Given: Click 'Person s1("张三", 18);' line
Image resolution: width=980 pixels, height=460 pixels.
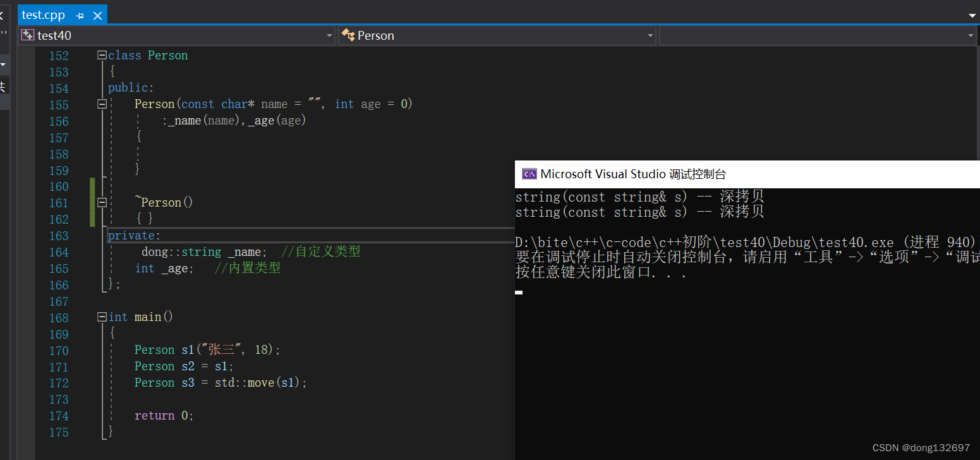Looking at the screenshot, I should click(x=207, y=350).
